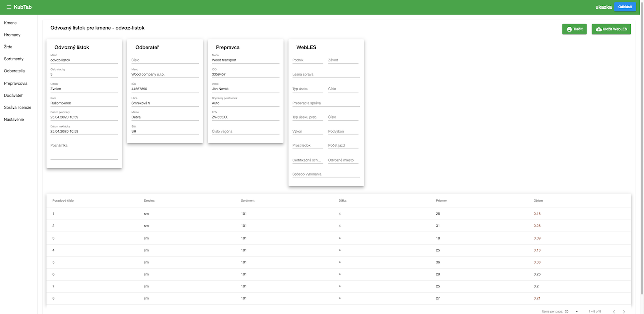
Task: Open the hamburger navigation menu
Action: click(x=9, y=7)
